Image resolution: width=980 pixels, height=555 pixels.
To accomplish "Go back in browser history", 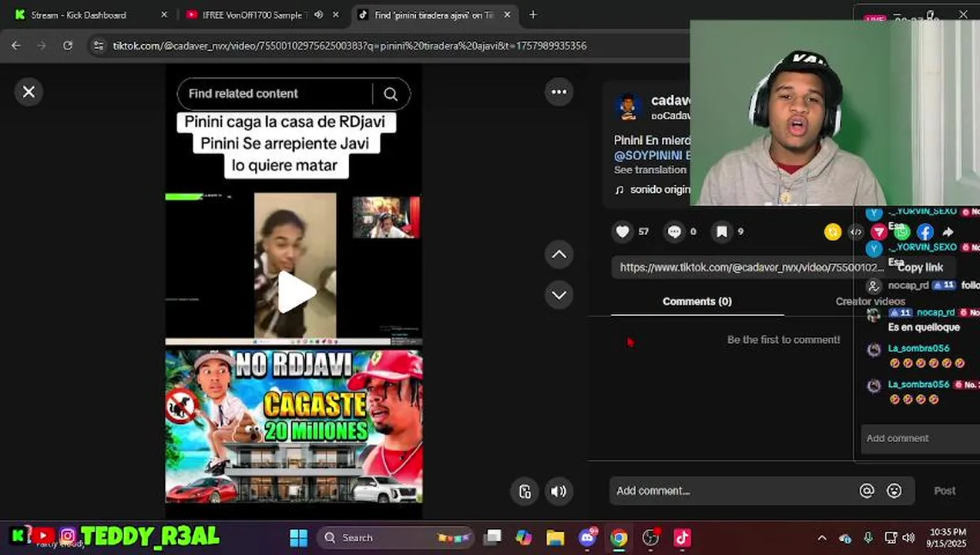I will tap(16, 45).
